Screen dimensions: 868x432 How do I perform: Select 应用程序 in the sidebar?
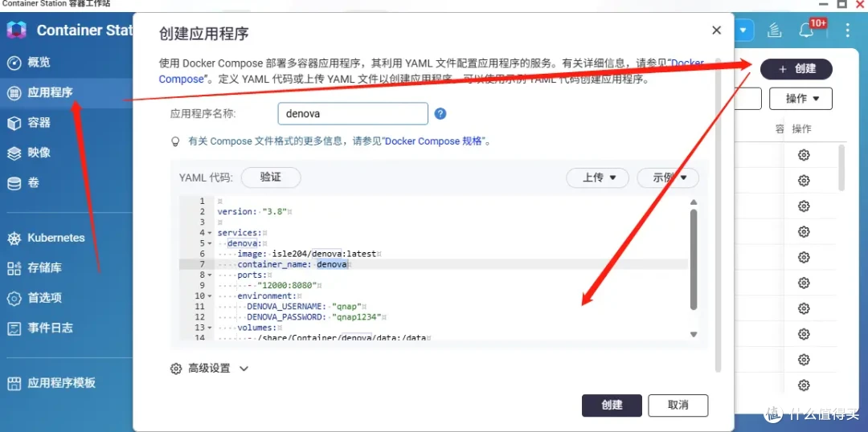[x=50, y=92]
